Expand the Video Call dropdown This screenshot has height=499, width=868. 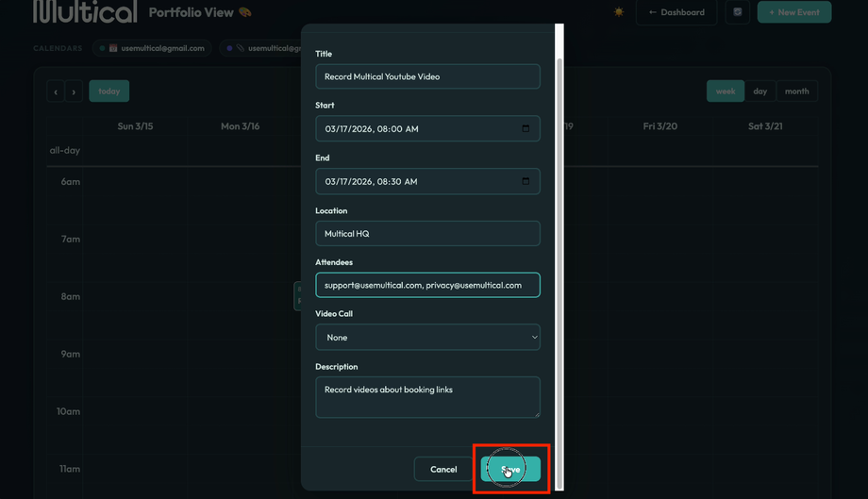tap(427, 337)
